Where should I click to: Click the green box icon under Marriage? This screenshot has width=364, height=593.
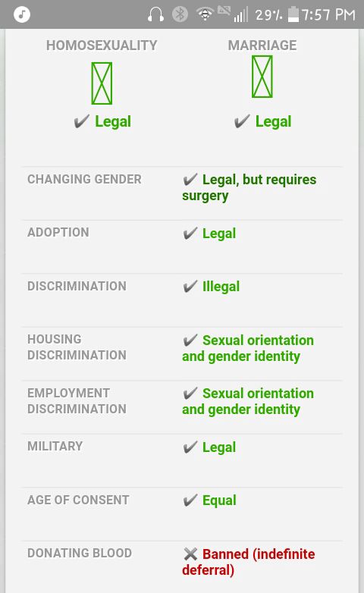pyautogui.click(x=262, y=77)
